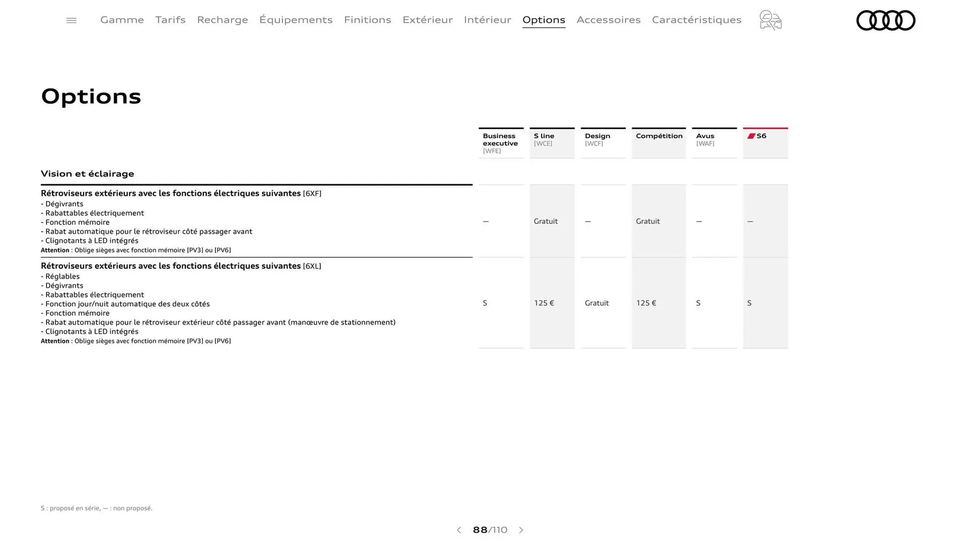Open the hamburger navigation menu
This screenshot has width=980, height=551.
71,20
